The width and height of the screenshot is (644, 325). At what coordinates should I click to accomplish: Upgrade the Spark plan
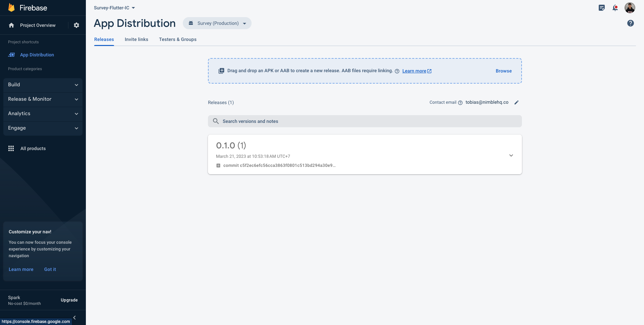coord(69,300)
